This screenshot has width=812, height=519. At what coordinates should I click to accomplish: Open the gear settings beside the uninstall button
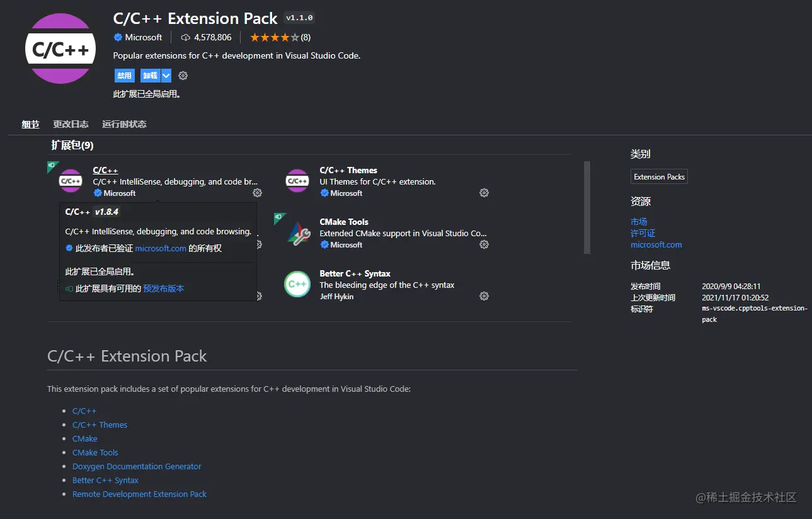(x=183, y=76)
